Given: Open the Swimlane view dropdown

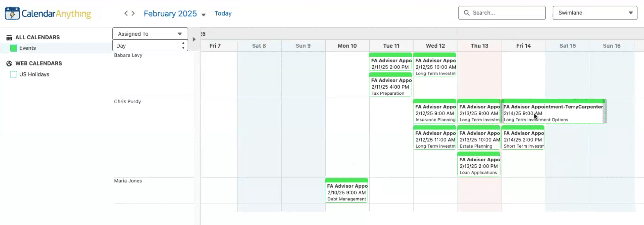Looking at the screenshot, I should point(595,13).
